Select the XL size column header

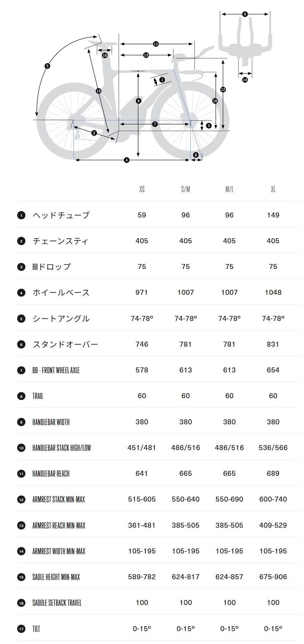tap(273, 189)
